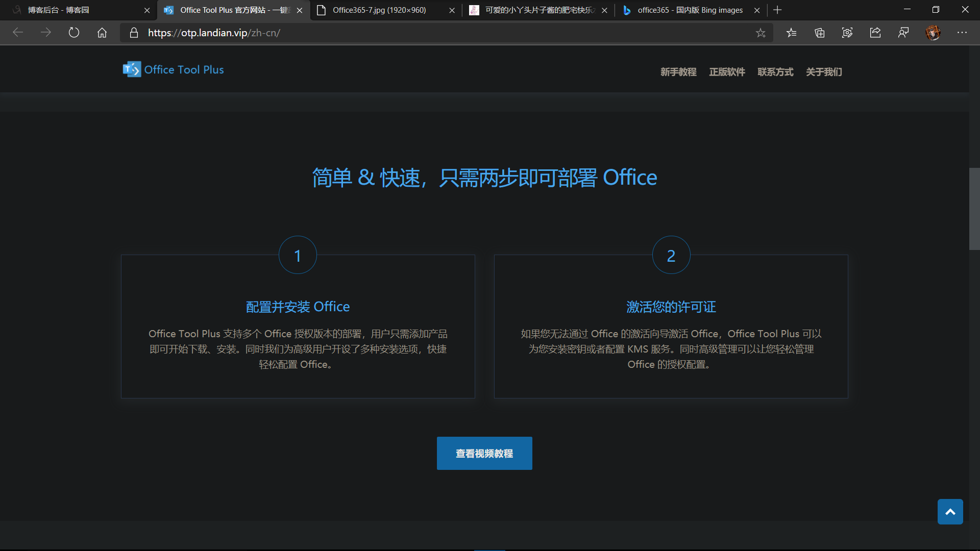Viewport: 980px width, 551px height.
Task: Open the user profile avatar
Action: (x=933, y=33)
